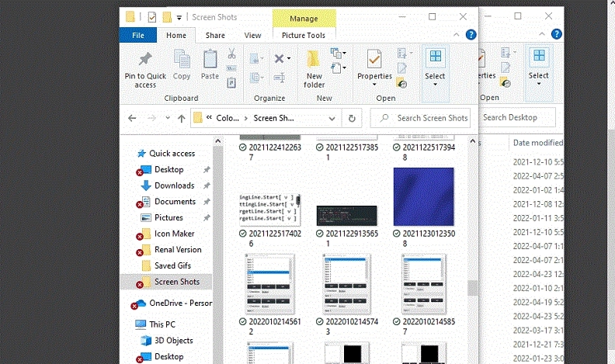
Task: Click Pin to Quick access icon
Action: [145, 61]
